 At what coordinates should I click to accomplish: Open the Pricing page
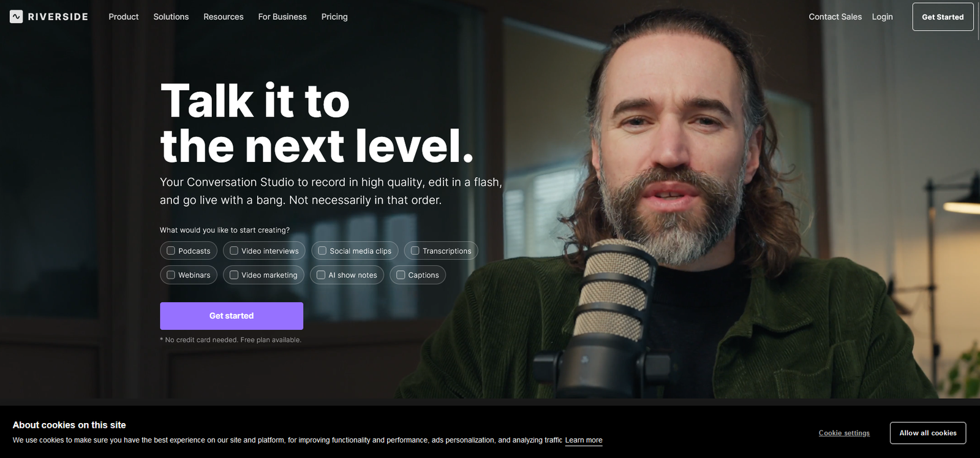(334, 17)
